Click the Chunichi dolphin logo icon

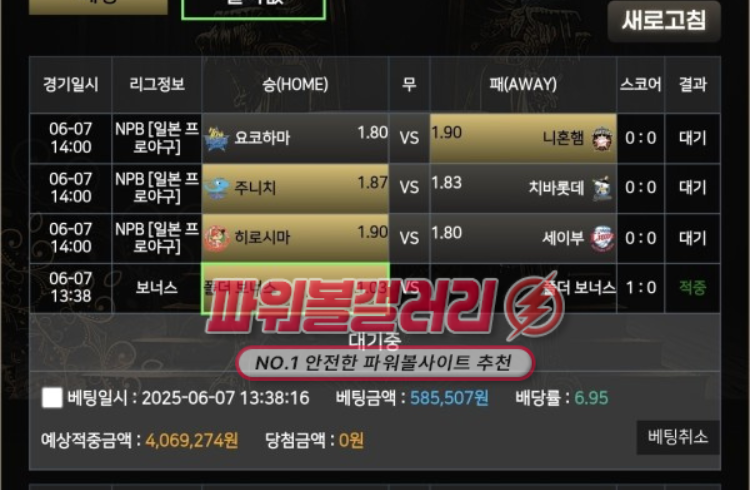click(x=216, y=189)
